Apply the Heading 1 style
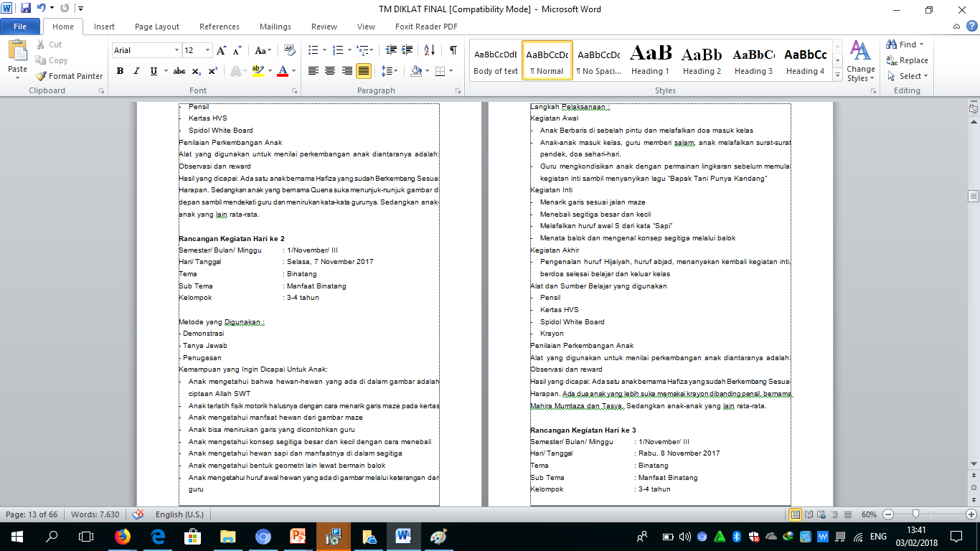 651,60
